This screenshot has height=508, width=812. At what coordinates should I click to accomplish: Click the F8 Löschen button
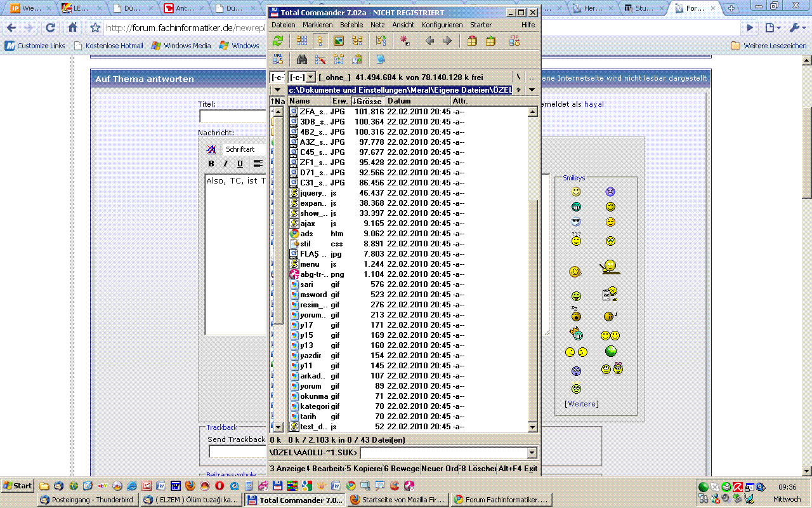478,469
